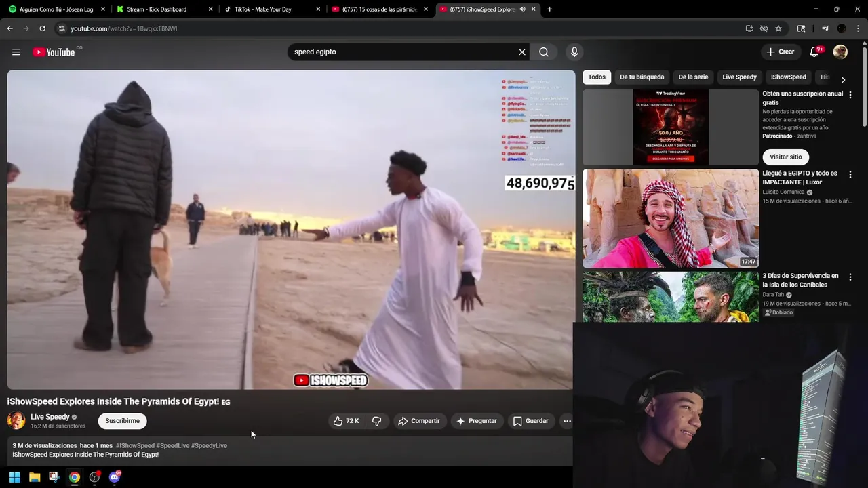Reload the page in Chrome
Viewport: 868px width, 488px height.
click(x=42, y=28)
